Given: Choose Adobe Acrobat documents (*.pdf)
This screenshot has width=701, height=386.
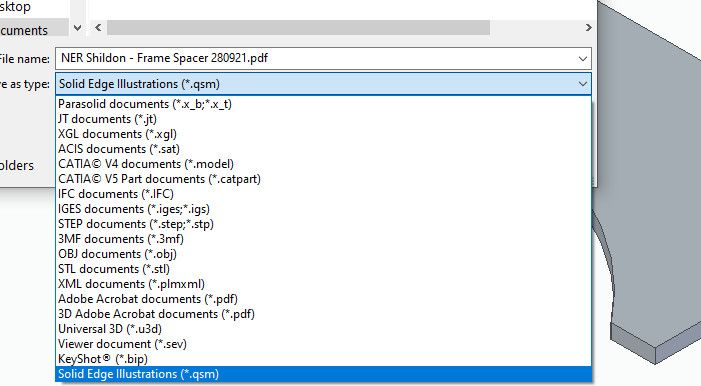Looking at the screenshot, I should coord(323,299).
